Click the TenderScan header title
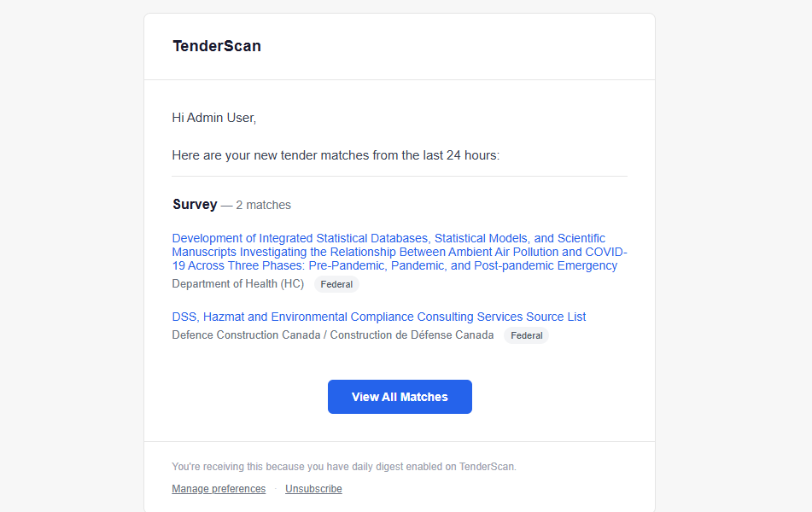812x512 pixels. 217,46
